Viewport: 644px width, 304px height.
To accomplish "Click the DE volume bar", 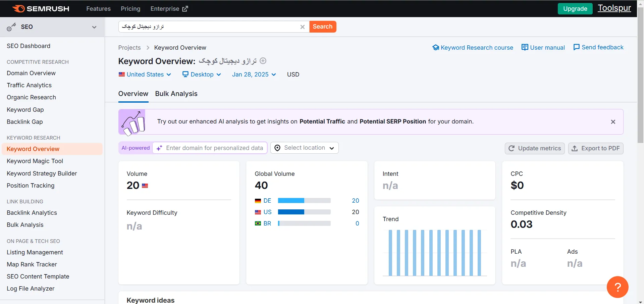I will point(304,201).
